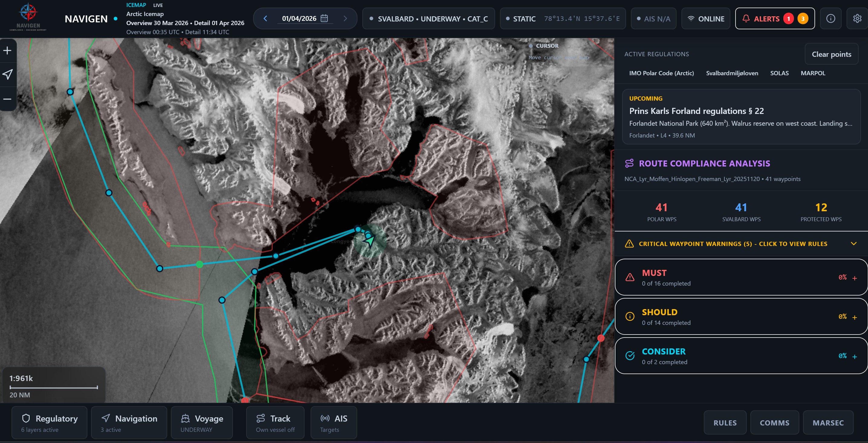Click the info icon in the top bar
Screen dimensions: 868x443
pyautogui.click(x=830, y=18)
